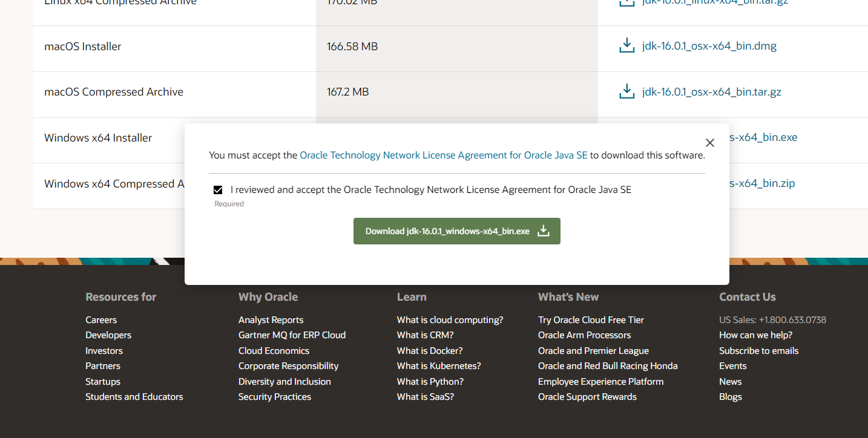Open Oracle Arm Processors link

[585, 335]
